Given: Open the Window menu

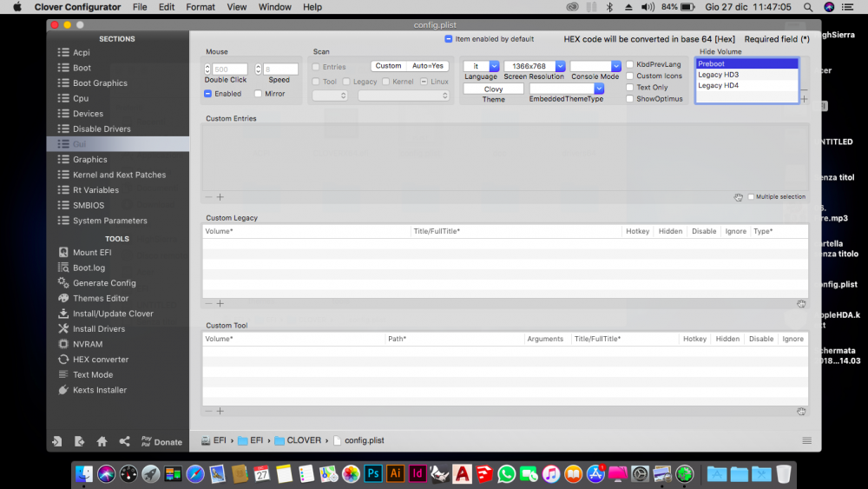Looking at the screenshot, I should 274,7.
